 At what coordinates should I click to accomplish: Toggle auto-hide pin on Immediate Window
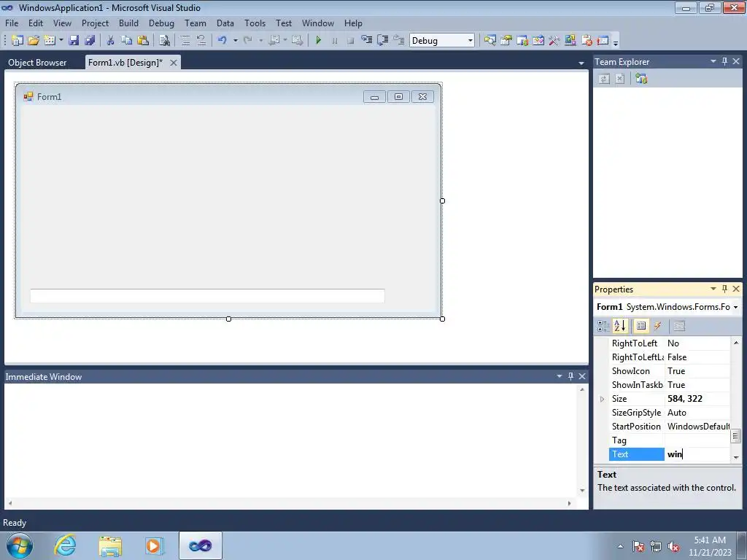point(570,376)
